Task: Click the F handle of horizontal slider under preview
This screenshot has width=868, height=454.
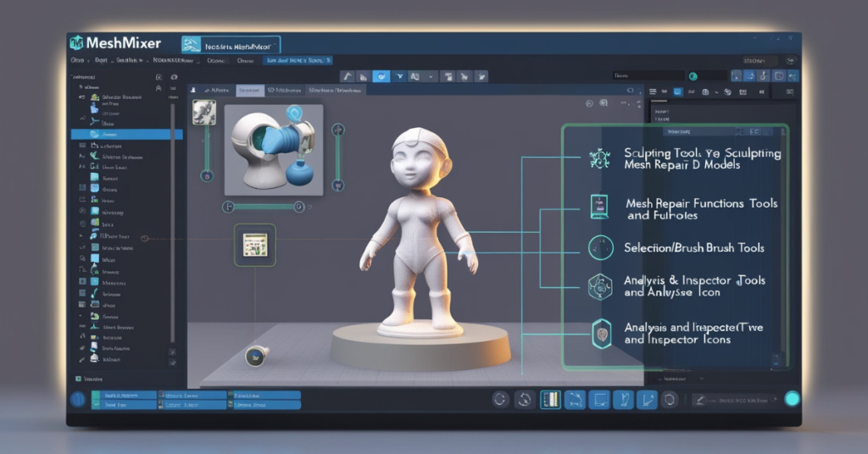Action: (x=227, y=207)
